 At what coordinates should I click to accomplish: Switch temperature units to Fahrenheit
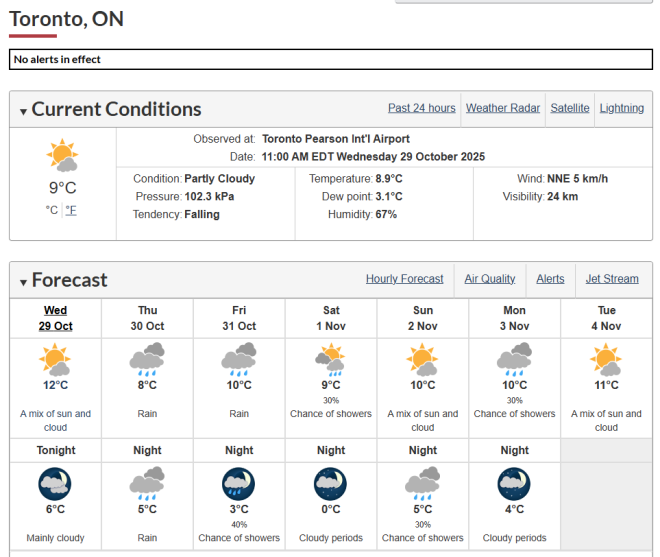pyautogui.click(x=71, y=210)
